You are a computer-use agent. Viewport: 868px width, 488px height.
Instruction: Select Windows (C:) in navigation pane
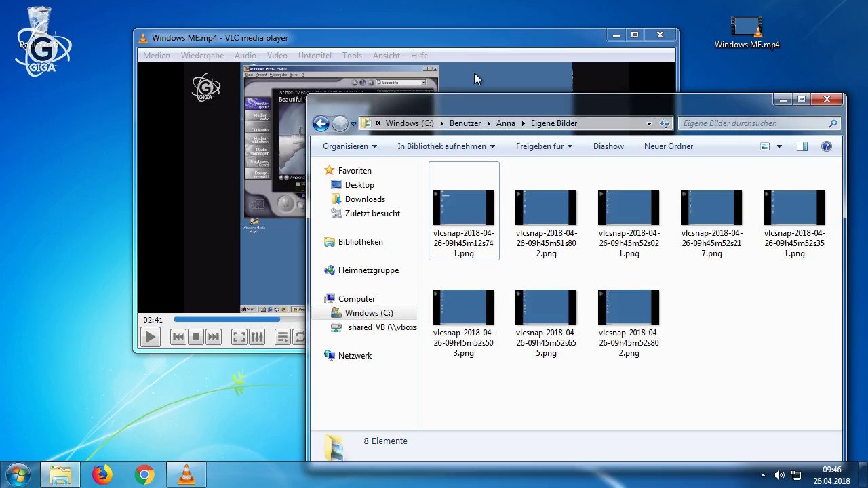pos(368,313)
